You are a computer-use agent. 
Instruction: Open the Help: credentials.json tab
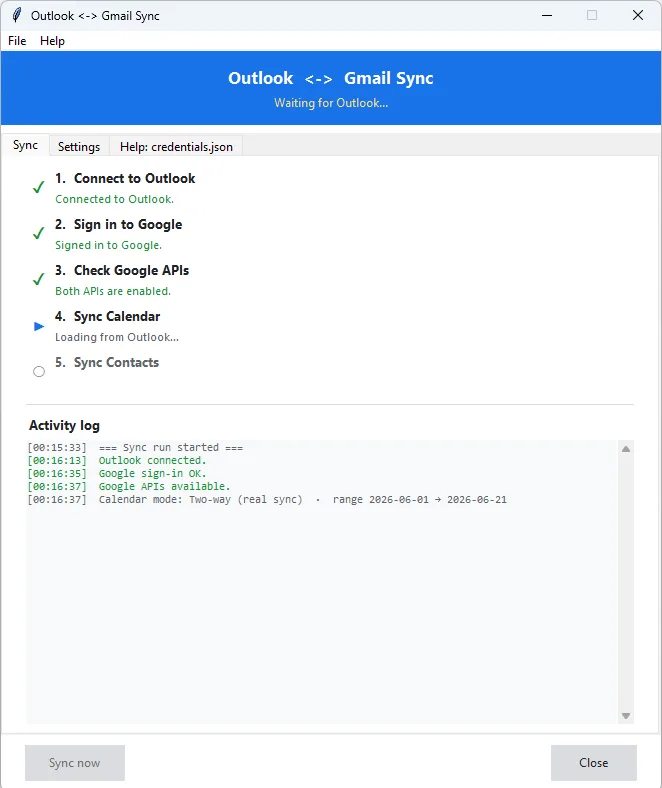pos(176,147)
